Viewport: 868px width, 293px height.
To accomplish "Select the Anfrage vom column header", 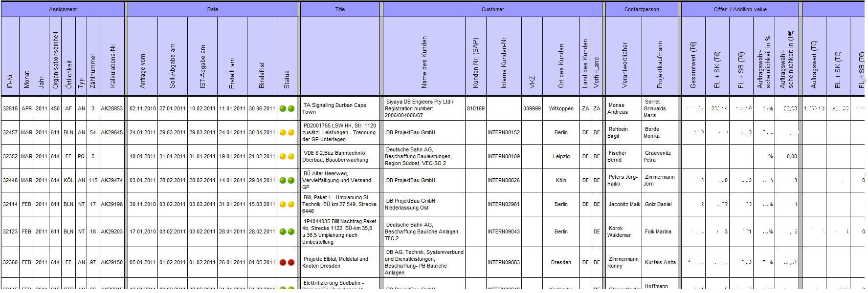I will tap(142, 56).
